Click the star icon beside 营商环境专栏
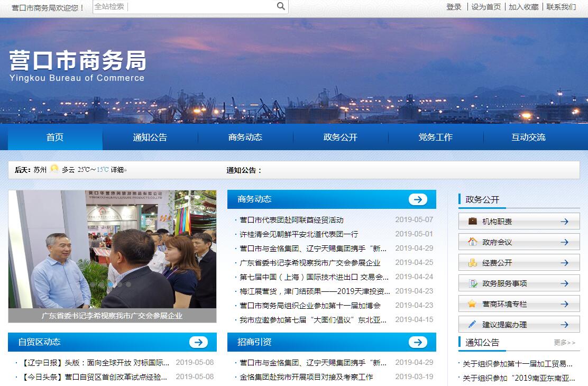Viewport: 588px width, 386px height. click(x=472, y=304)
